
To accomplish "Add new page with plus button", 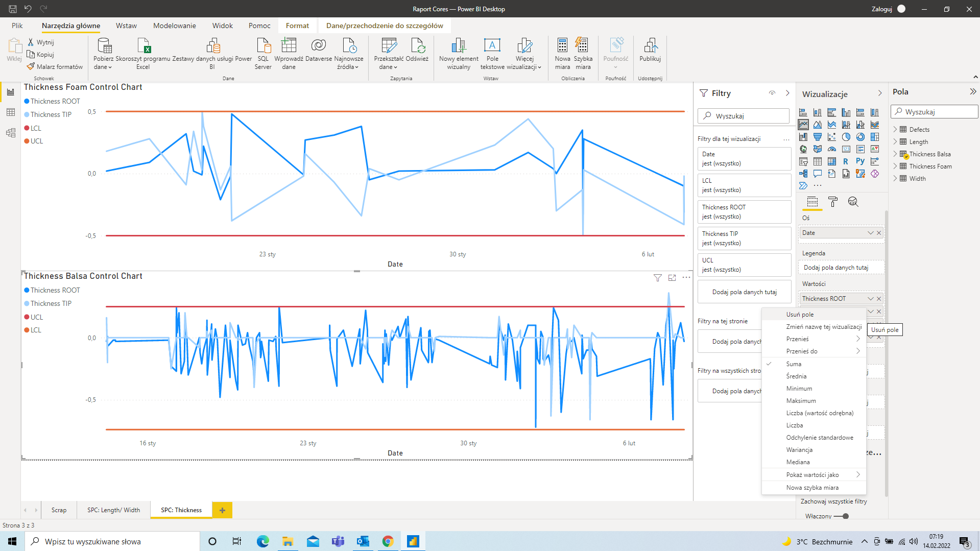I will [222, 510].
